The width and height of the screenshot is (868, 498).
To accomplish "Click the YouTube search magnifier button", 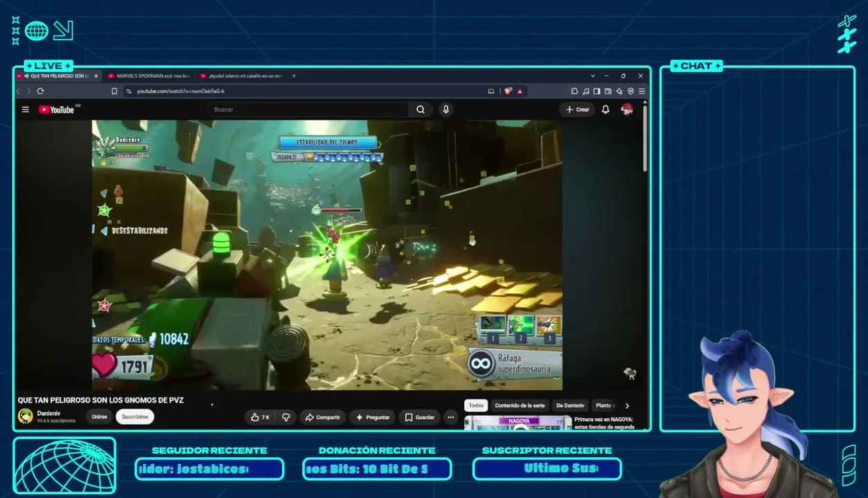I will 421,109.
